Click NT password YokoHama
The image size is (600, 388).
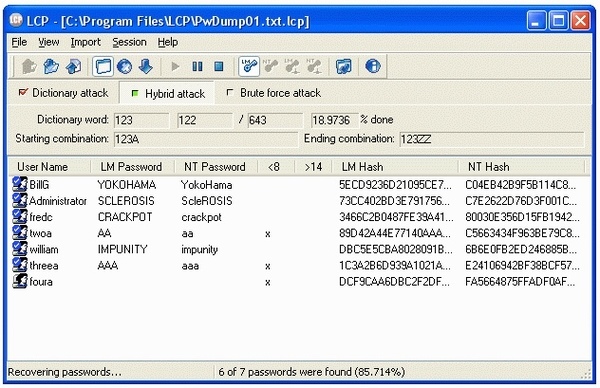click(207, 185)
